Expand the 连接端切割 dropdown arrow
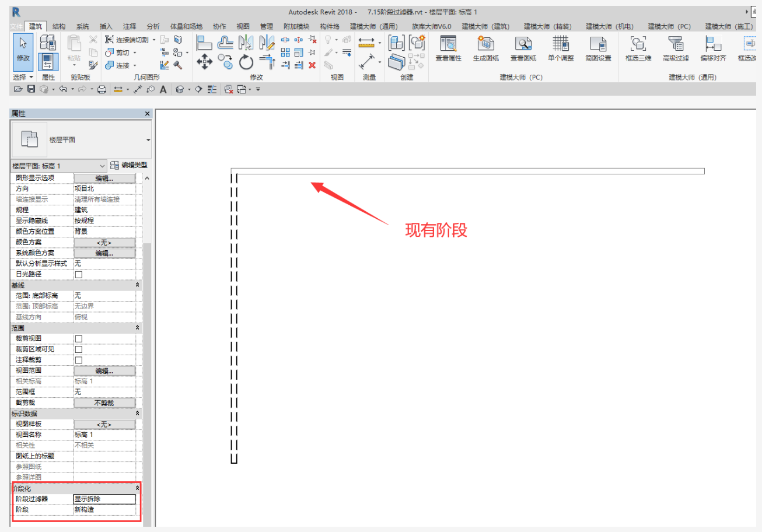 coord(154,40)
